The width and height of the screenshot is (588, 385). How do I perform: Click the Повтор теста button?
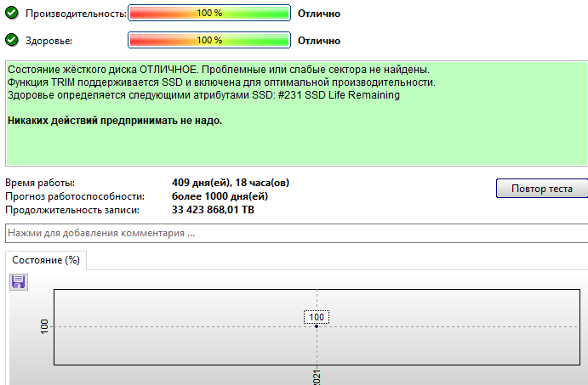point(542,189)
